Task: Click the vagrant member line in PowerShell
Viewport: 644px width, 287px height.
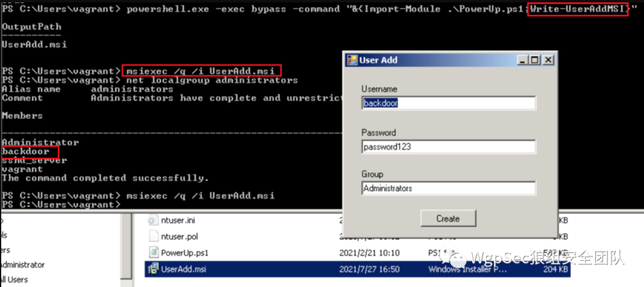Action: [x=22, y=169]
